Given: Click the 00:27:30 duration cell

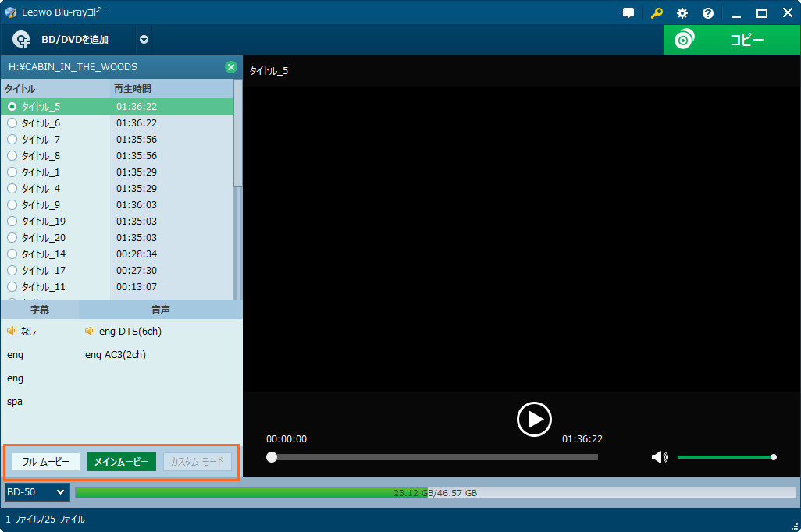Looking at the screenshot, I should pyautogui.click(x=137, y=270).
